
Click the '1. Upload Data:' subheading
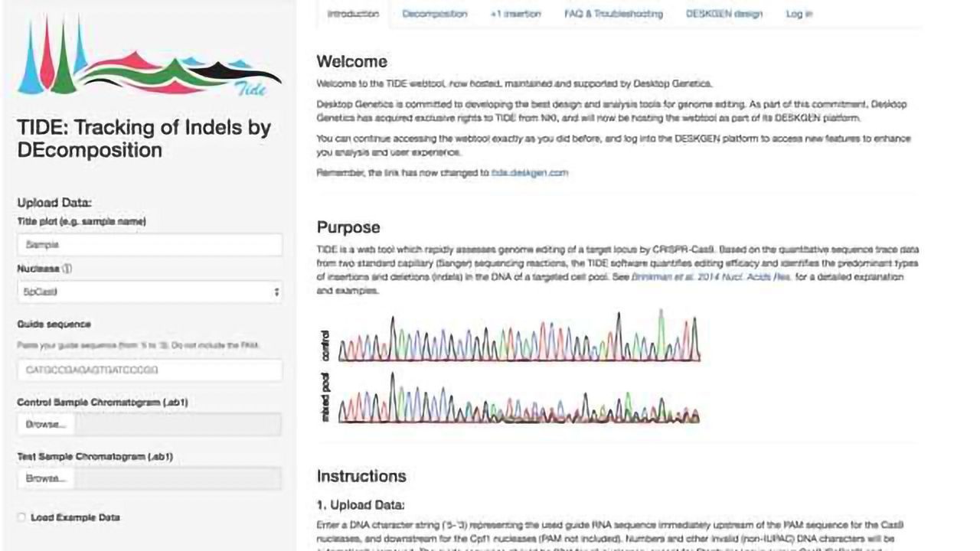tap(361, 505)
